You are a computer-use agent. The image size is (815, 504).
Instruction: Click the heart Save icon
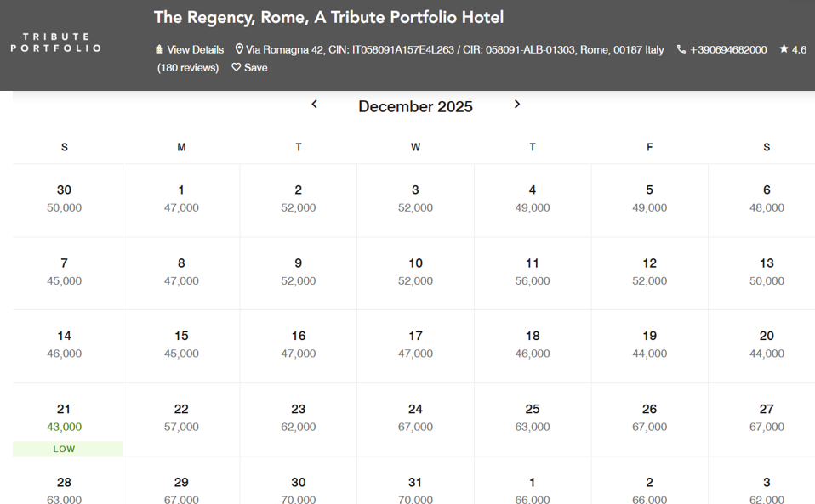point(236,67)
